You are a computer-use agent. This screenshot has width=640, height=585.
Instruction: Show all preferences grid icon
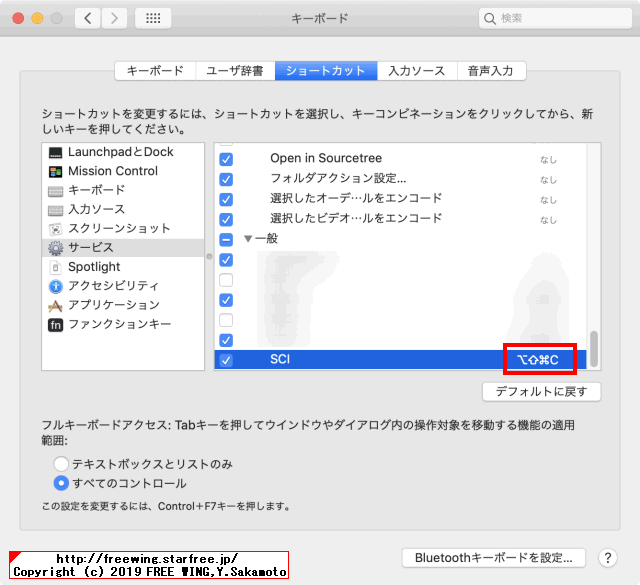[153, 18]
